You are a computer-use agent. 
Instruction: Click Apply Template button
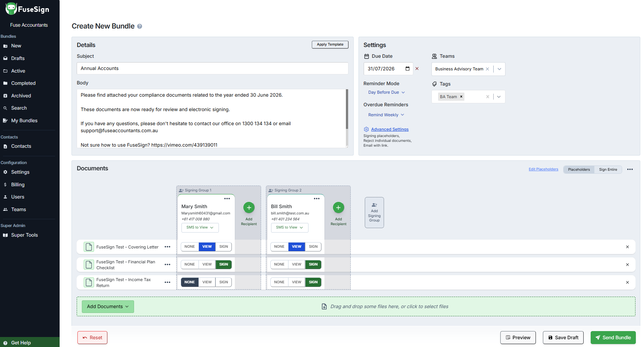tap(330, 44)
